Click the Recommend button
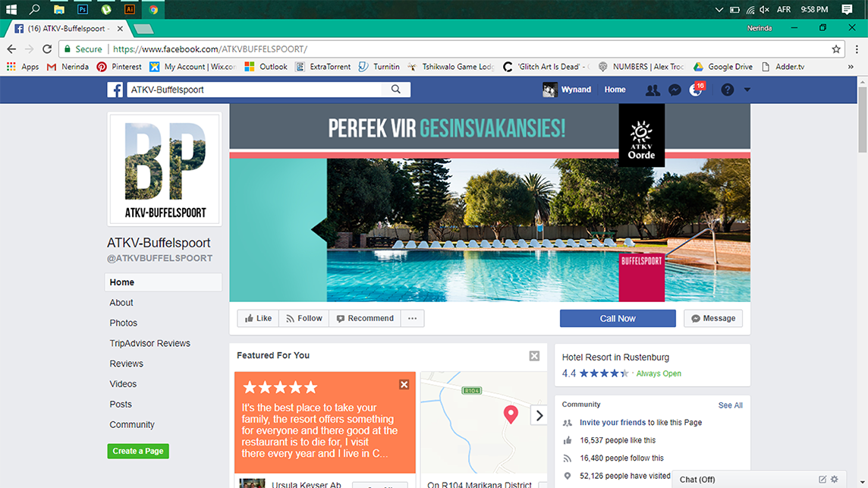Viewport: 868px width, 488px height. coord(365,319)
